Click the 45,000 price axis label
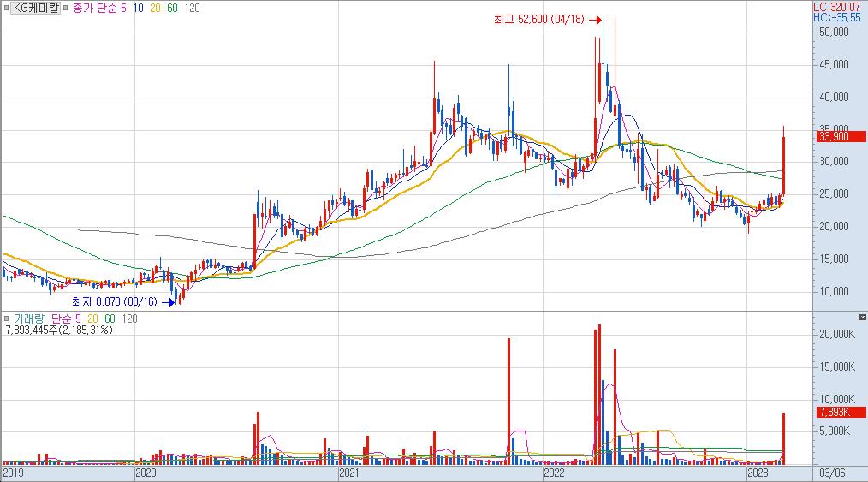 [x=833, y=65]
